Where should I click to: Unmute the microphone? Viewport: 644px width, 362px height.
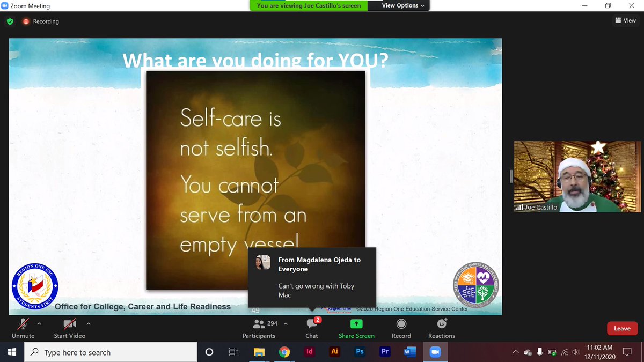click(23, 328)
